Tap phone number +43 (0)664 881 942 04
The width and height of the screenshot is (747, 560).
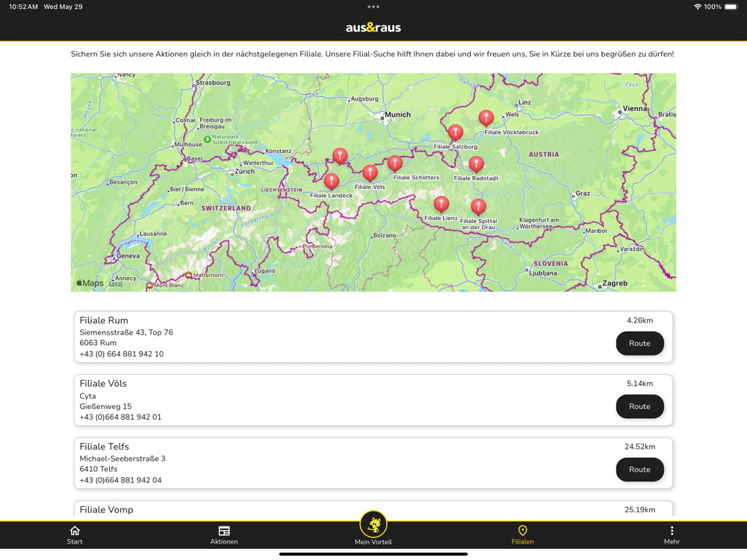click(120, 480)
